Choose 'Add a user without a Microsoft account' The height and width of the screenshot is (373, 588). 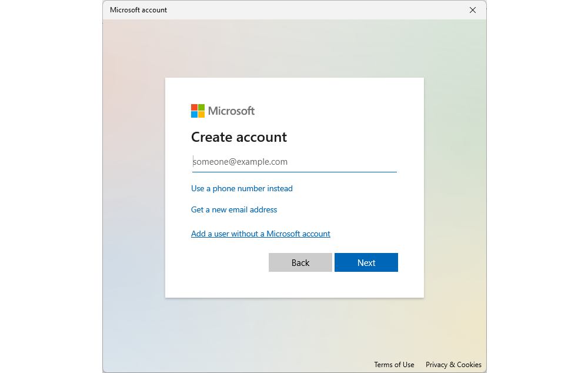point(260,234)
